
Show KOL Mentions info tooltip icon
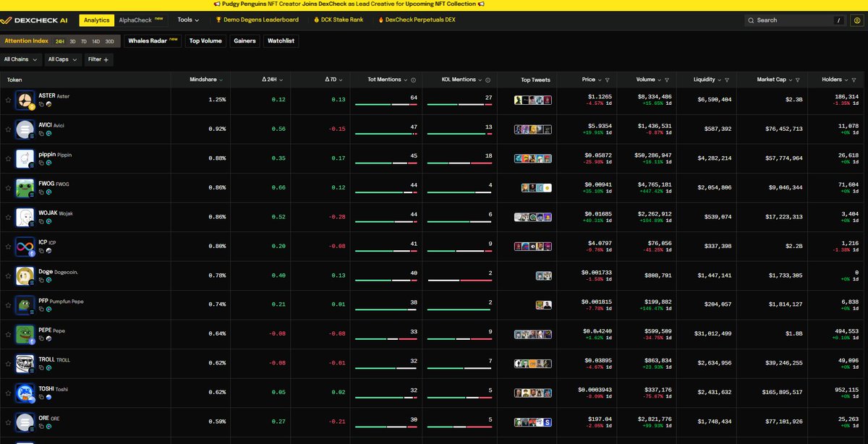488,80
